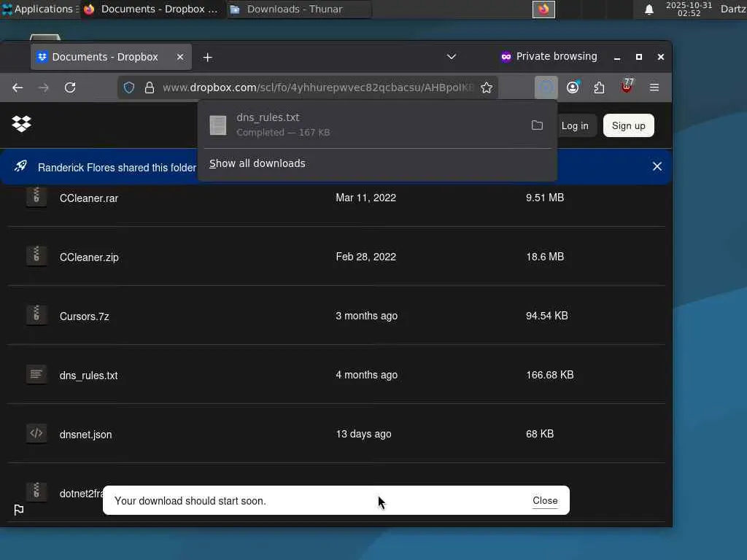Click the downloaded dns_rules.txt file icon

point(218,125)
